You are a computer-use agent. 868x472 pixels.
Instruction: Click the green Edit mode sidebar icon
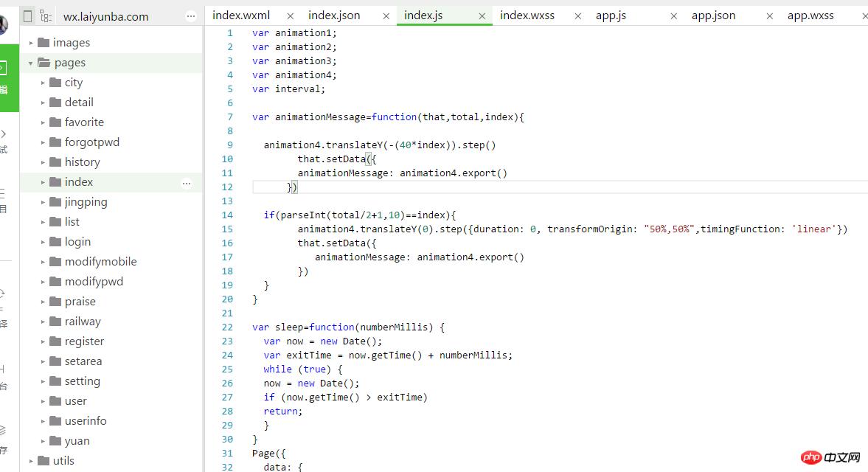click(4, 77)
